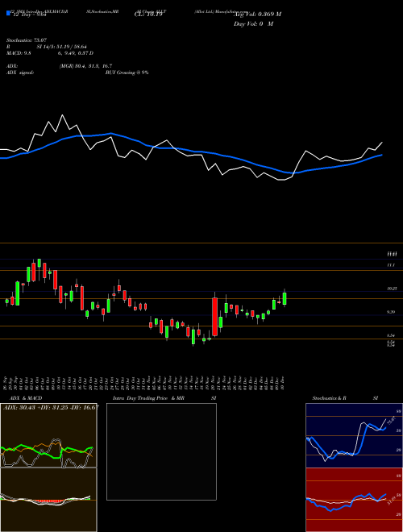Click the 9.39 price axis label

(391, 312)
